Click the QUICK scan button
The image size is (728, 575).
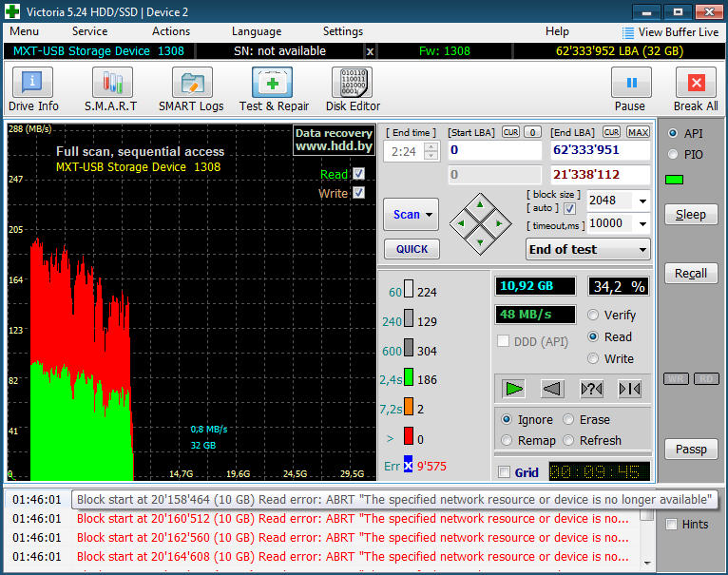coord(411,249)
